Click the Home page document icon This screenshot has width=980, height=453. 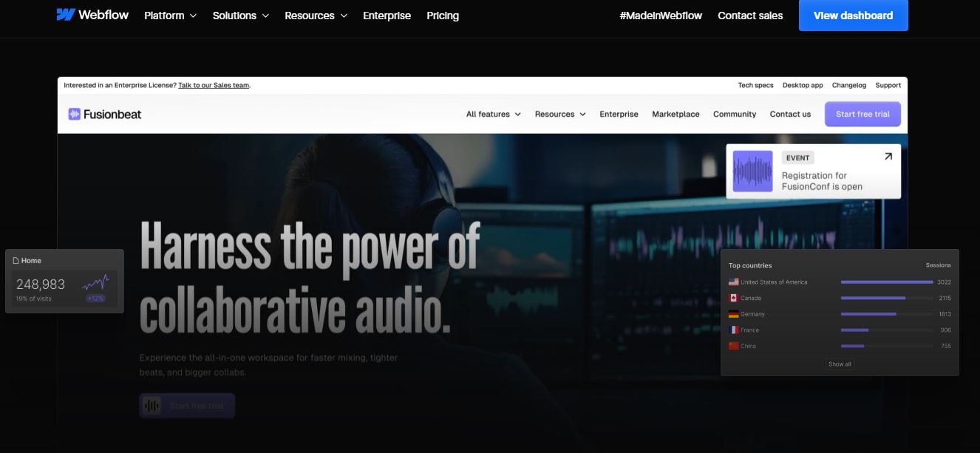(16, 261)
